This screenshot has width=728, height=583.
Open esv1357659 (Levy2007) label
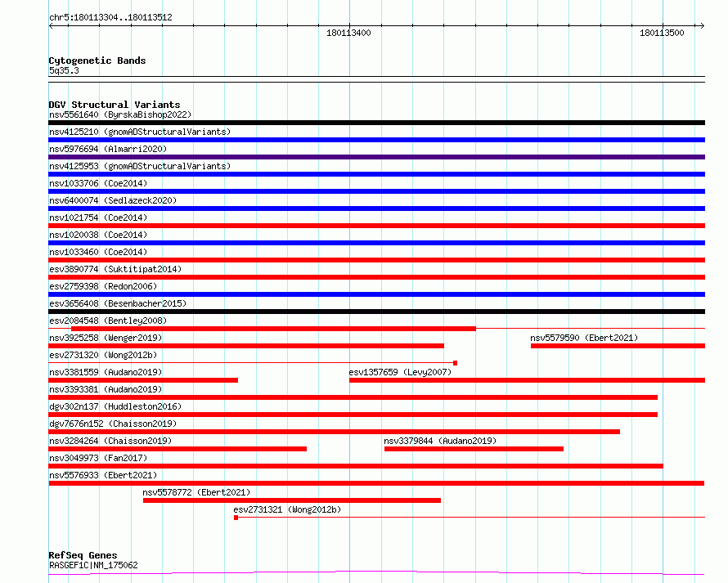(400, 372)
